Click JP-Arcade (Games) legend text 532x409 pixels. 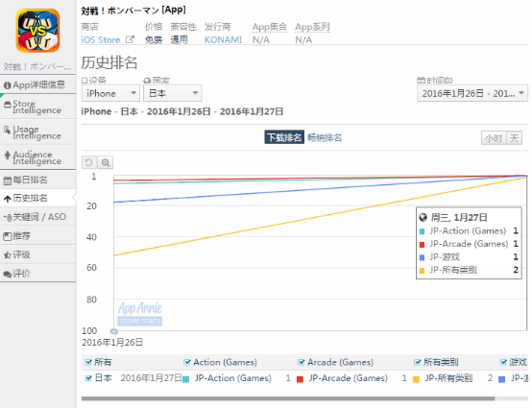coord(348,378)
